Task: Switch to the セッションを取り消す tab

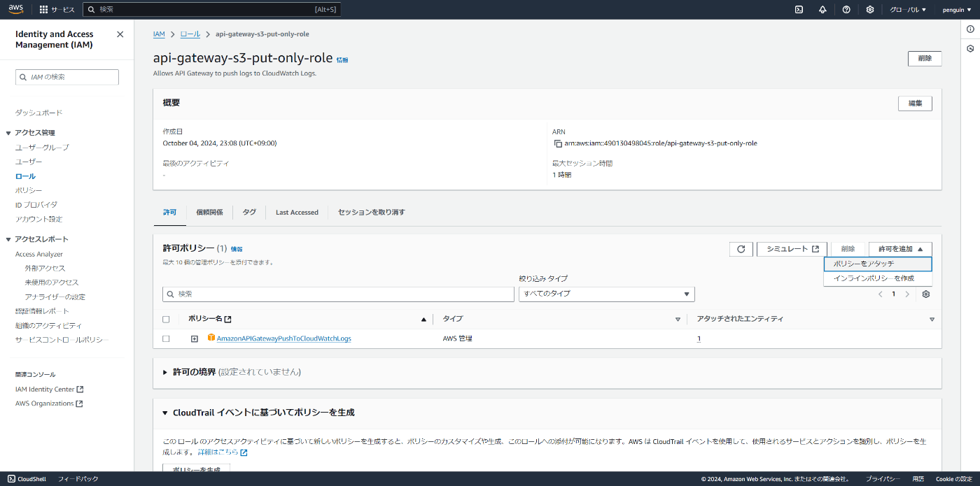Action: pyautogui.click(x=372, y=213)
